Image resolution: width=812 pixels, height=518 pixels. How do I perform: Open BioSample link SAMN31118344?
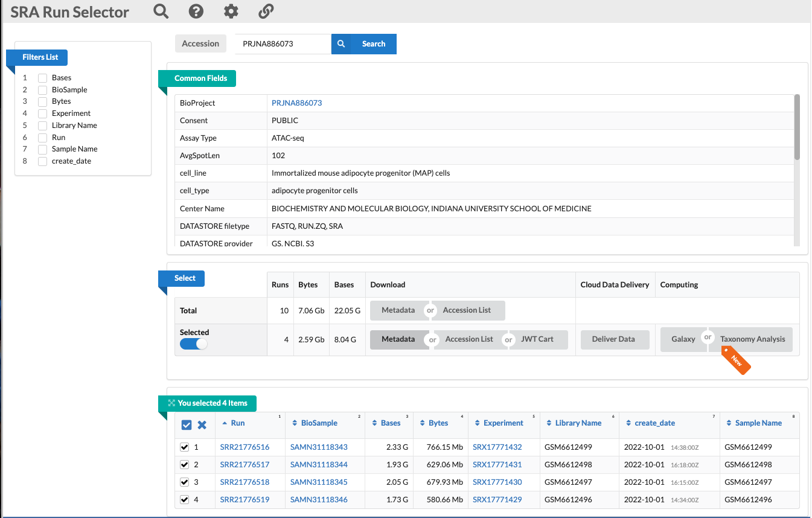click(319, 465)
